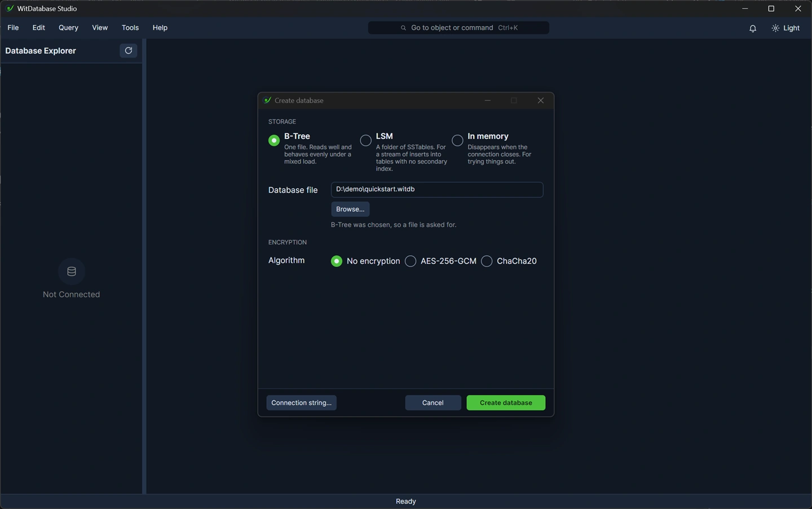Choose No encryption algorithm

click(x=337, y=261)
